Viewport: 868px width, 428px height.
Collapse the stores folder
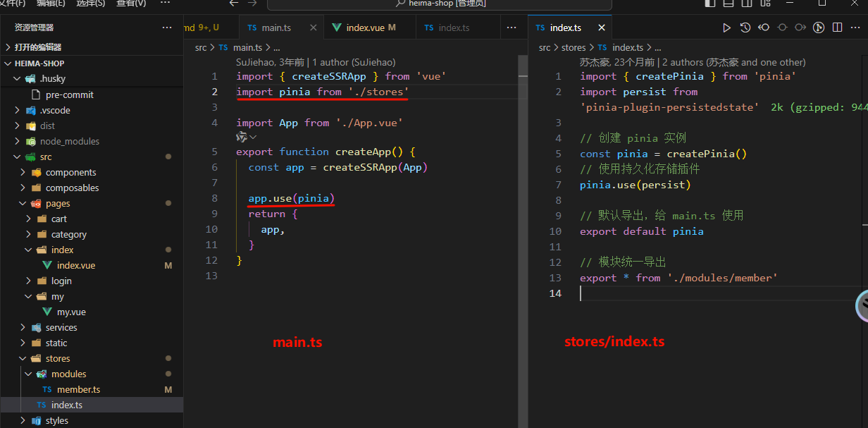(92, 358)
